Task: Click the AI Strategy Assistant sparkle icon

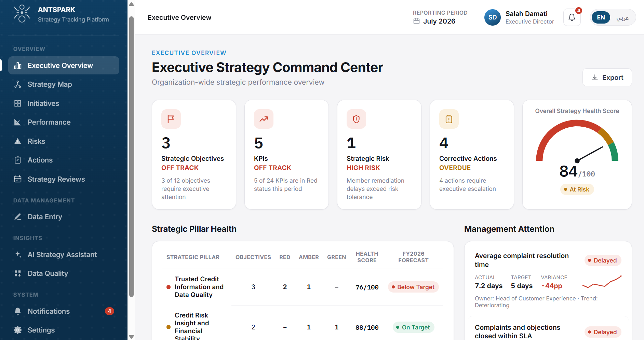Action: coord(18,254)
